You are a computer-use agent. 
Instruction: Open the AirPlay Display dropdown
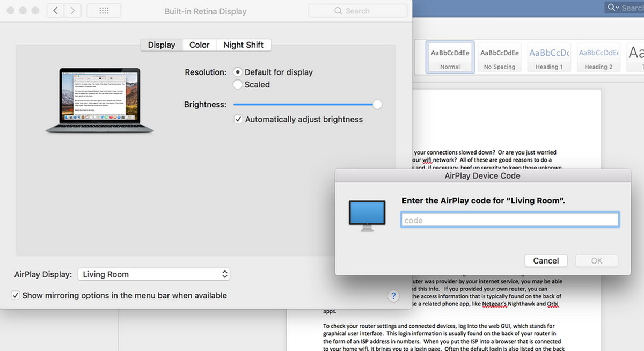(x=154, y=274)
